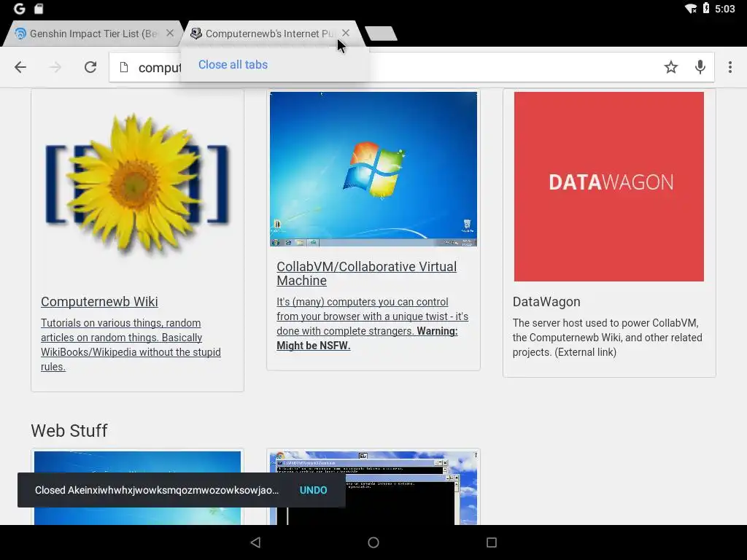Go back using the browser back arrow
747x560 pixels.
(20, 67)
